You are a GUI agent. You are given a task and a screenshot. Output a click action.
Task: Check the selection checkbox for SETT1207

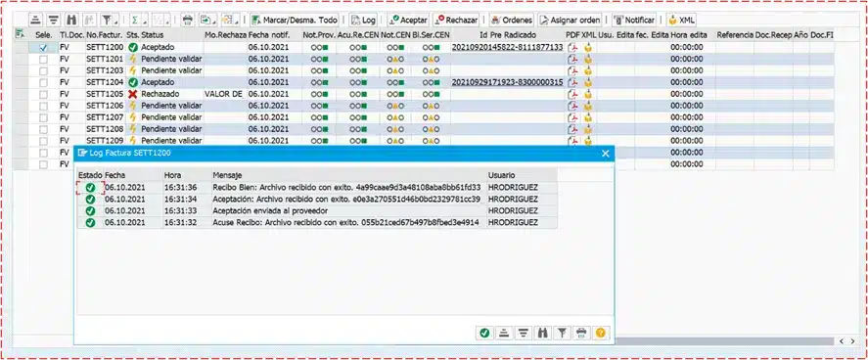(x=43, y=117)
